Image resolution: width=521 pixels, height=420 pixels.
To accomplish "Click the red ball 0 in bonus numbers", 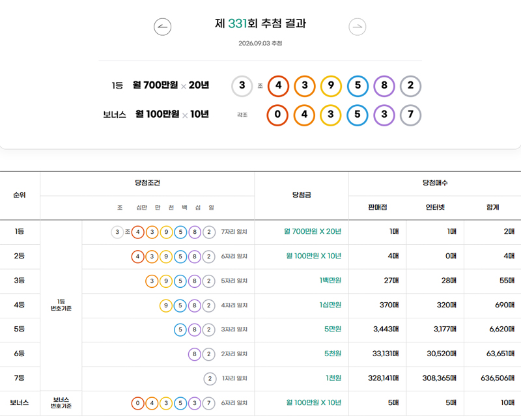I will pos(277,115).
